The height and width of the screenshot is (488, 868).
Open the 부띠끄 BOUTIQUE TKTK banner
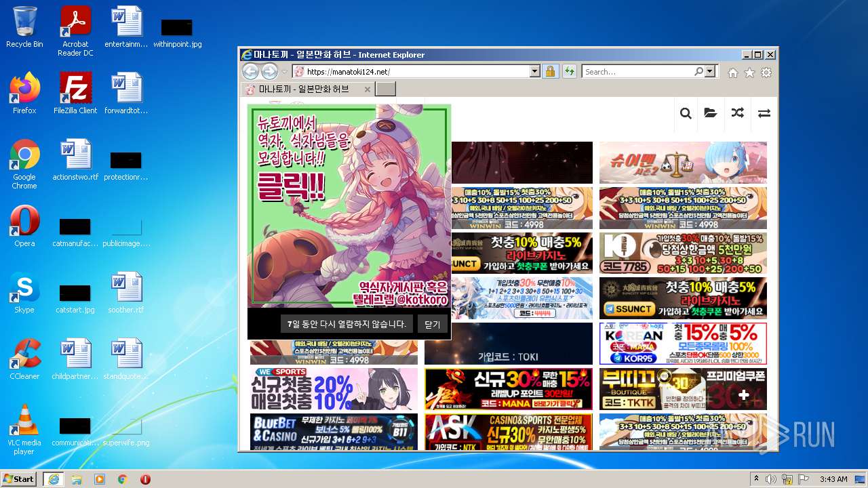point(683,388)
